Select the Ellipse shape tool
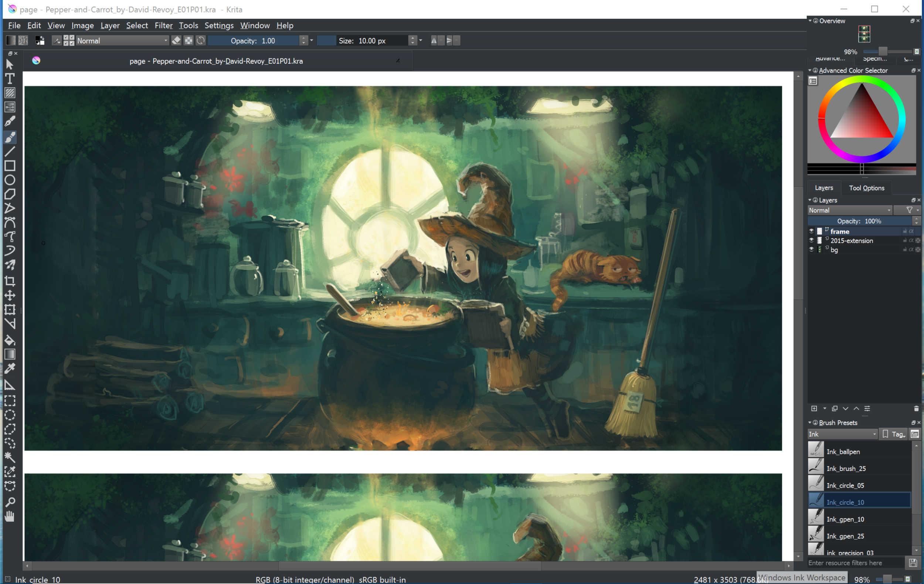Viewport: 924px width, 584px height. (10, 180)
